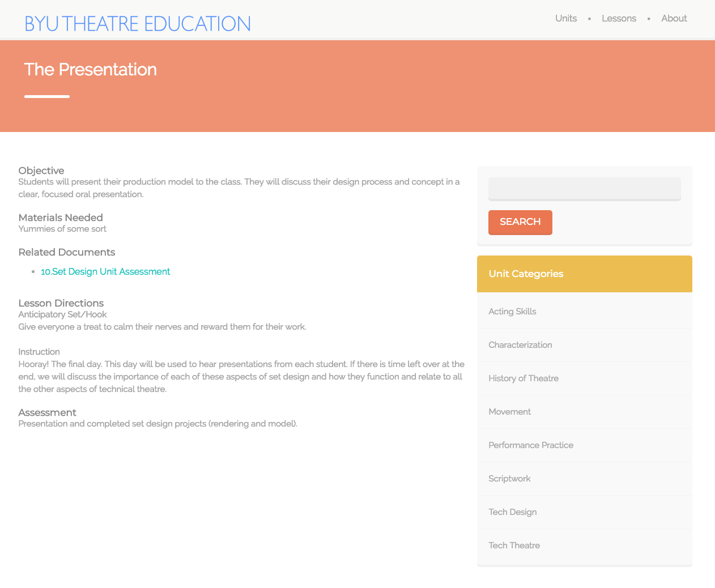Viewport: 715px width, 588px height.
Task: Click into the search input field
Action: click(x=584, y=189)
